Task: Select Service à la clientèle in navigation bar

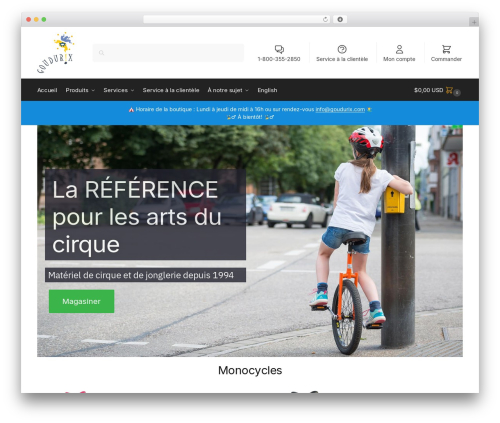Action: tap(171, 90)
